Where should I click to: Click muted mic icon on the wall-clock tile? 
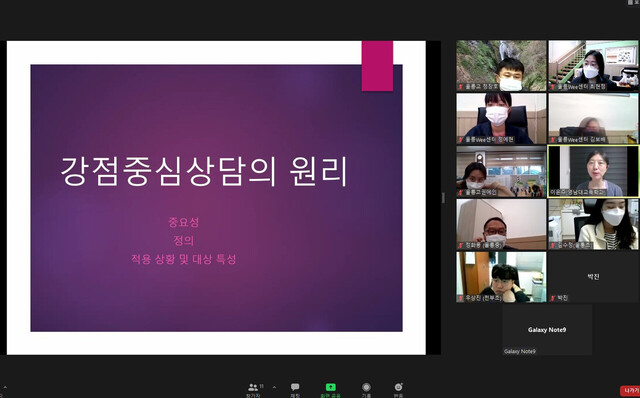[x=461, y=193]
